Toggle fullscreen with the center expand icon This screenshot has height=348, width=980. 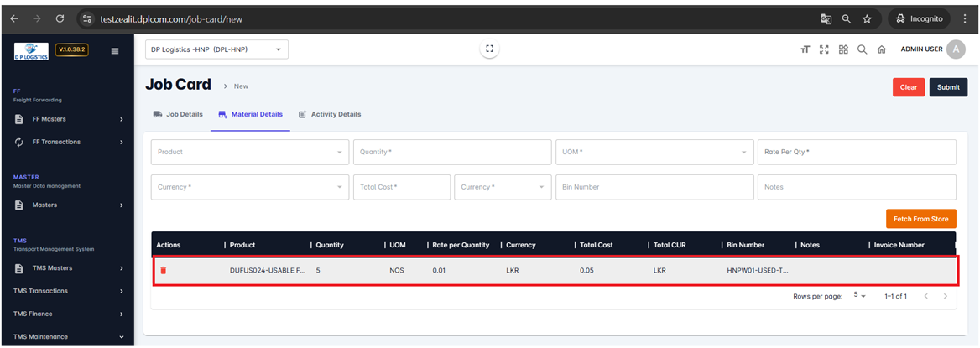click(x=490, y=49)
